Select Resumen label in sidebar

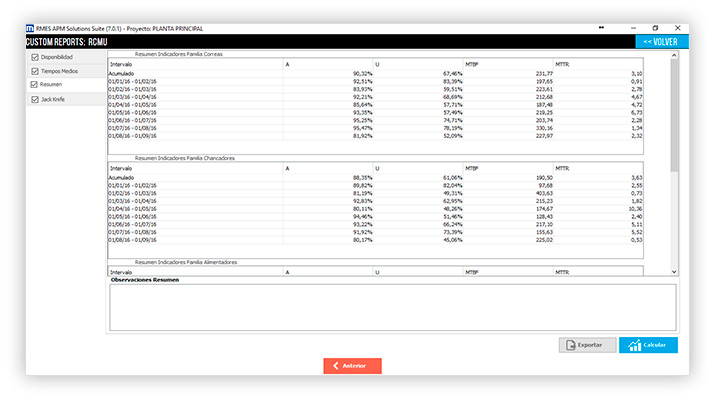point(51,84)
